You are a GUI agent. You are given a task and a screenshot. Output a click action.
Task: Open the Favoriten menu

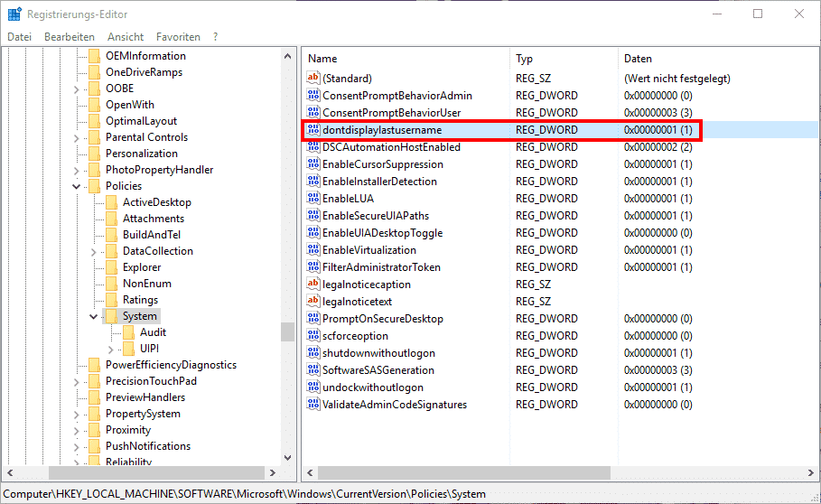point(178,37)
